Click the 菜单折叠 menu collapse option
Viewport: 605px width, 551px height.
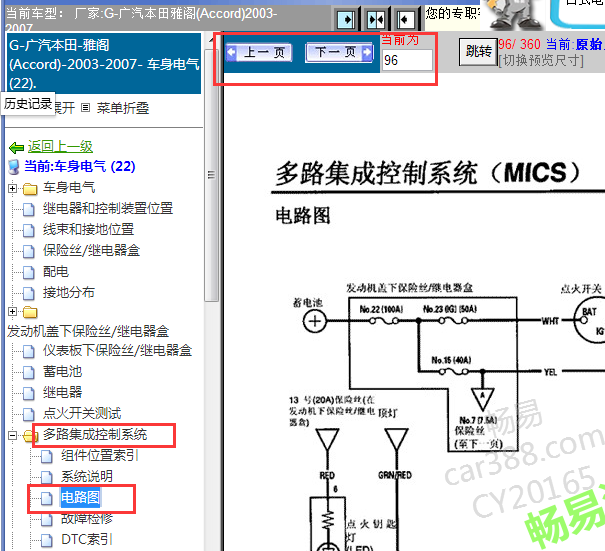123,108
